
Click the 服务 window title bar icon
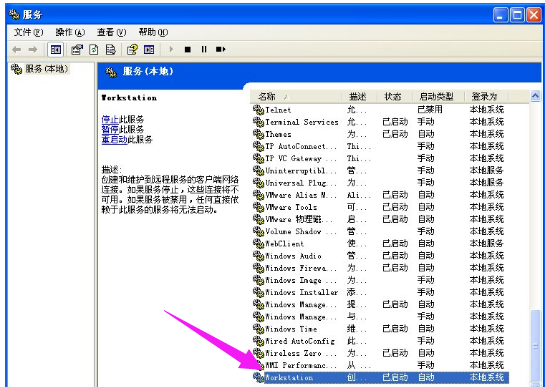(x=14, y=14)
